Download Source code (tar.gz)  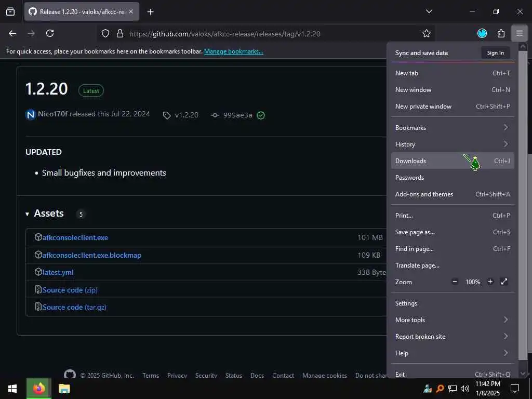(x=74, y=307)
